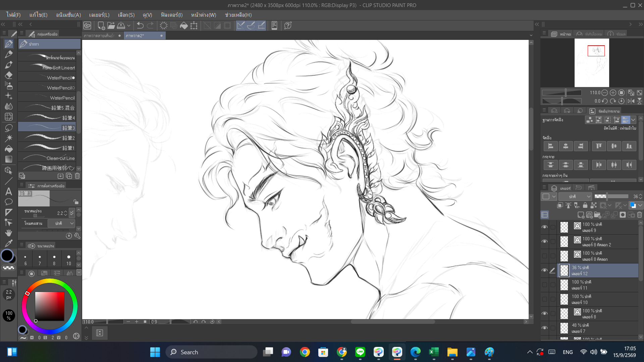Open the ไฟล์(F) menu
644x362 pixels.
(x=13, y=15)
